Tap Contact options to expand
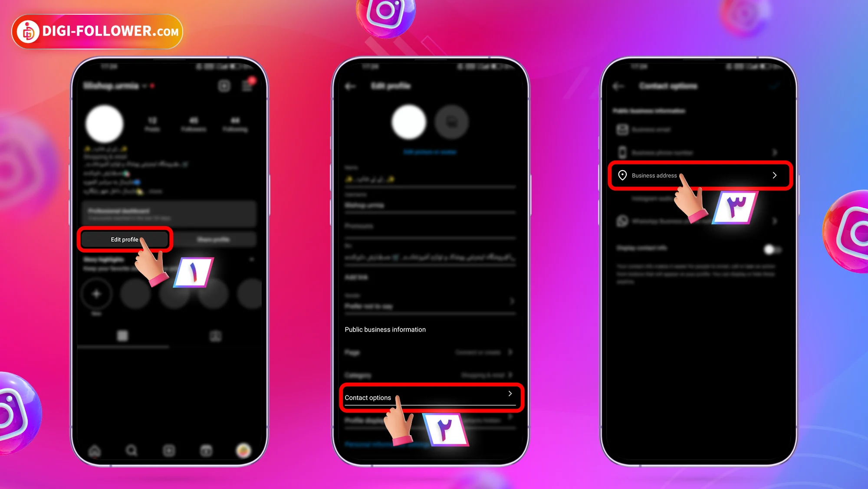 click(429, 397)
